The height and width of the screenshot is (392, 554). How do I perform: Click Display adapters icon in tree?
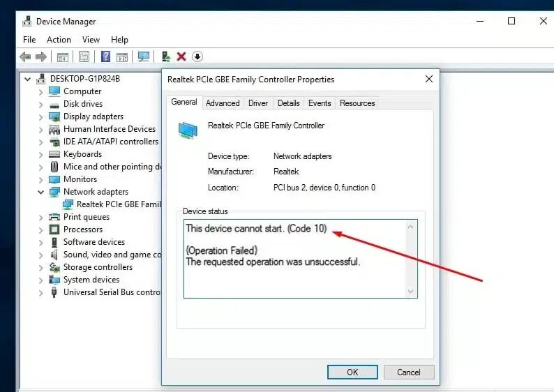point(54,116)
